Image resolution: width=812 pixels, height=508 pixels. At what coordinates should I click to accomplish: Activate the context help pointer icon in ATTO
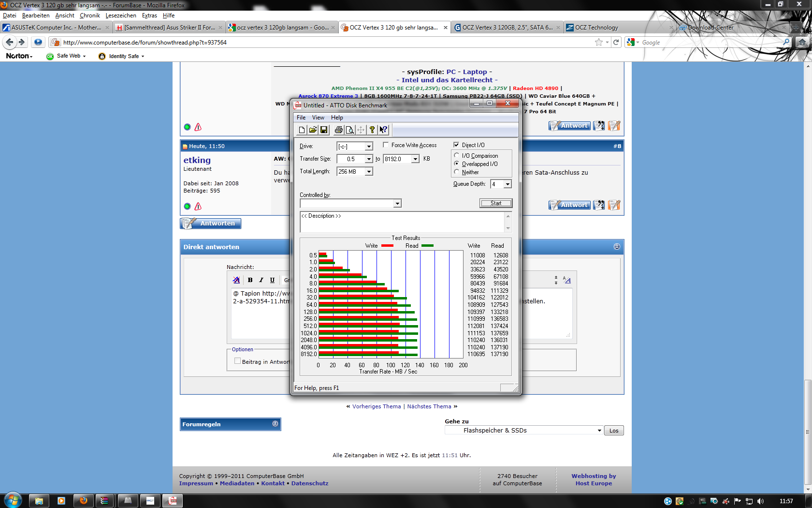pyautogui.click(x=383, y=130)
